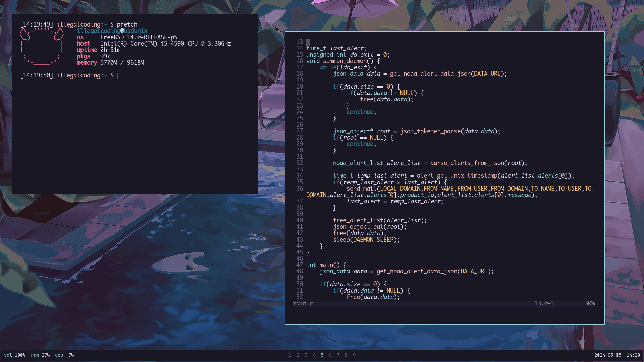Click the vim cursor block on line 13
Screen dimensions: 644x362
click(x=308, y=42)
